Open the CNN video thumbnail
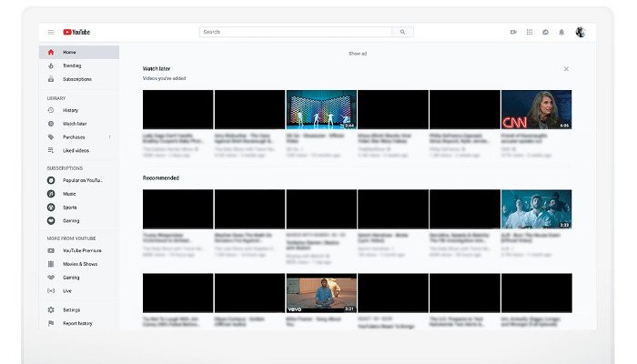This screenshot has height=364, width=637. (x=536, y=110)
